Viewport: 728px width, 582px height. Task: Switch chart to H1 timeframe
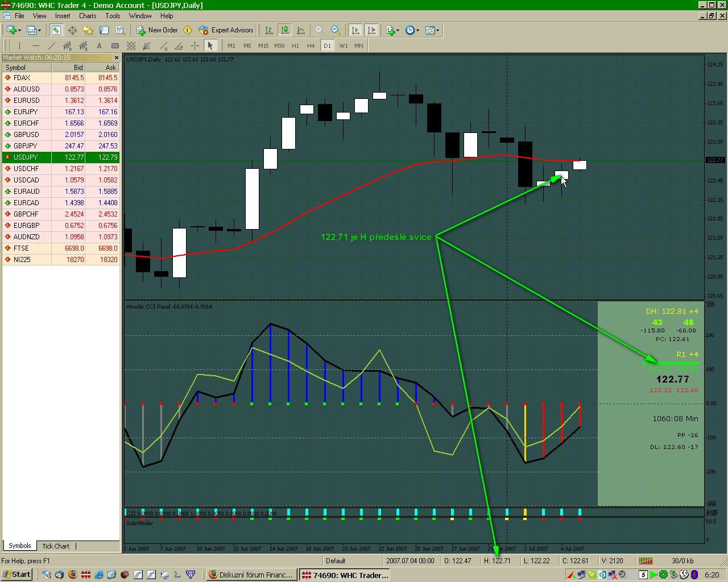tap(295, 45)
